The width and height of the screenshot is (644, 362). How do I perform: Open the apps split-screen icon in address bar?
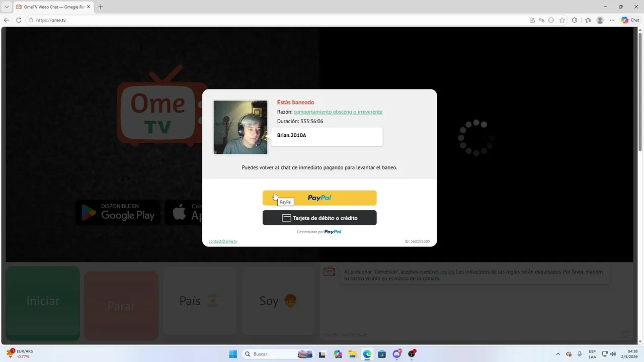tap(532, 20)
